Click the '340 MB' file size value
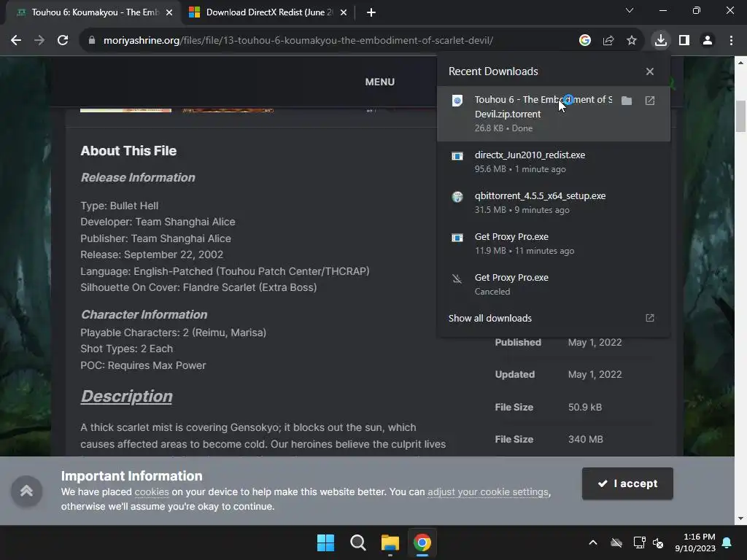This screenshot has width=747, height=560. (586, 439)
